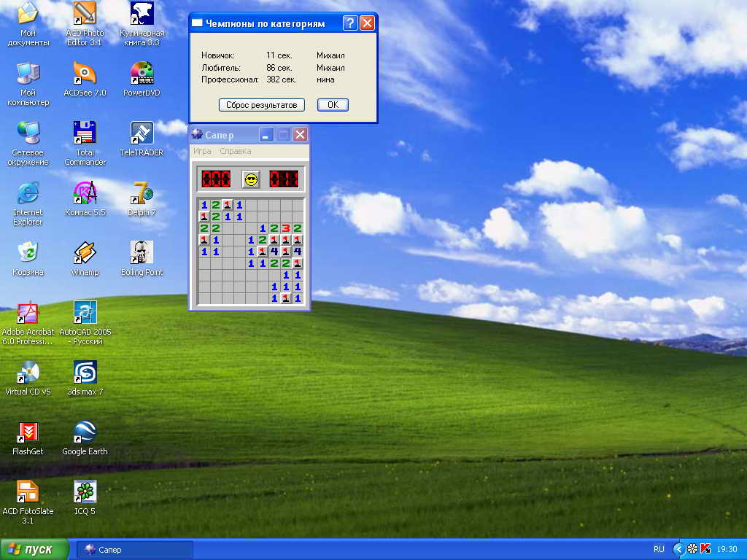Select the 3ds max 7 shortcut

[x=85, y=378]
